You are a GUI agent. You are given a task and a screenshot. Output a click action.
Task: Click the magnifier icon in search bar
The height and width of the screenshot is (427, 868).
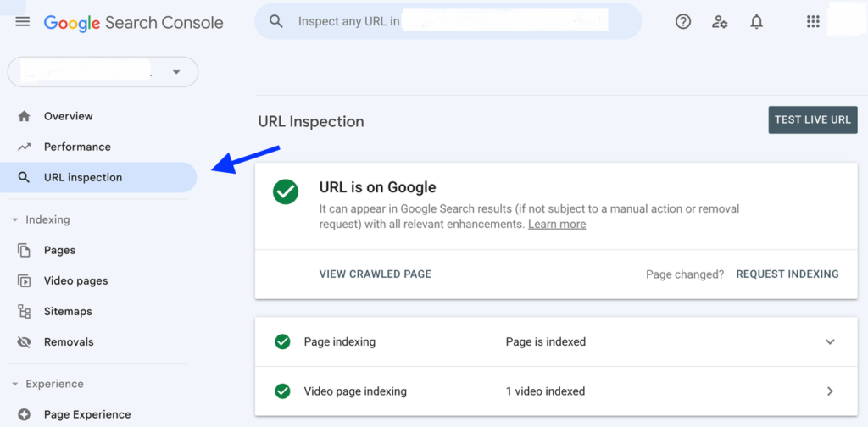[275, 21]
